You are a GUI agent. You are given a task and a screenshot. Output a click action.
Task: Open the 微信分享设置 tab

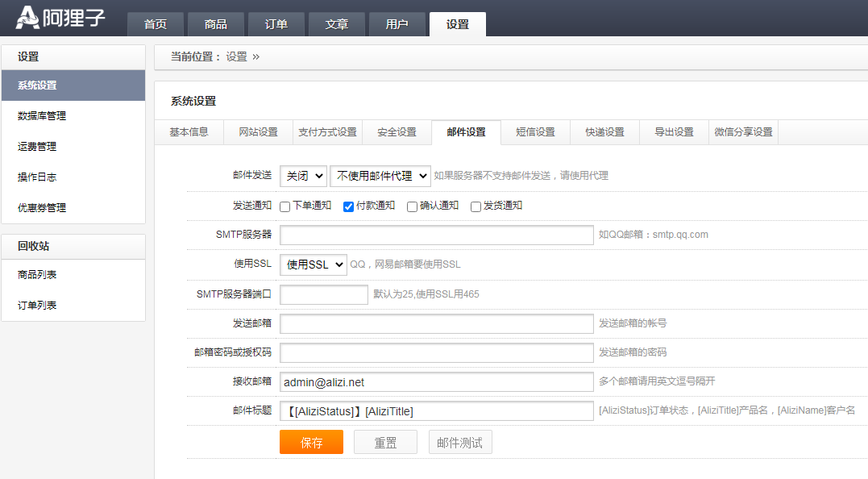click(743, 132)
